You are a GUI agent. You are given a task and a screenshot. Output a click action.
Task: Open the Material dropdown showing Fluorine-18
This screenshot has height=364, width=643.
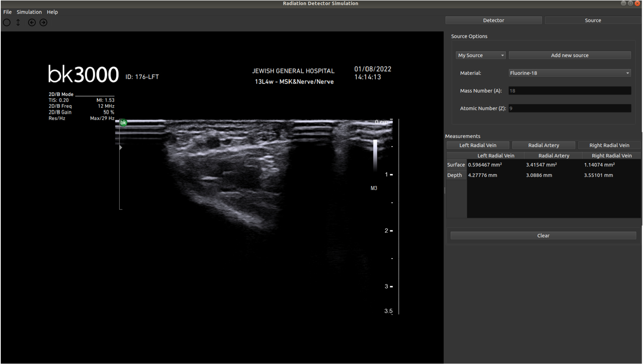pos(569,73)
